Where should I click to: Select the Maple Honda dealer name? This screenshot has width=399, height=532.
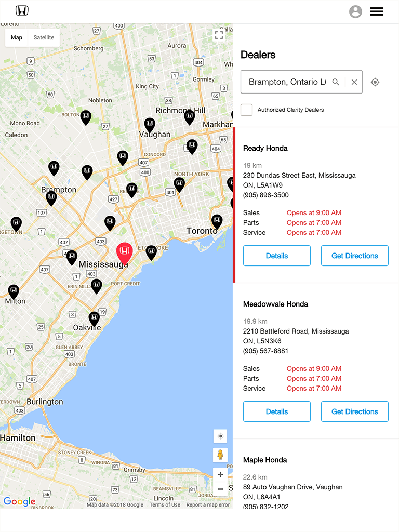pyautogui.click(x=265, y=460)
